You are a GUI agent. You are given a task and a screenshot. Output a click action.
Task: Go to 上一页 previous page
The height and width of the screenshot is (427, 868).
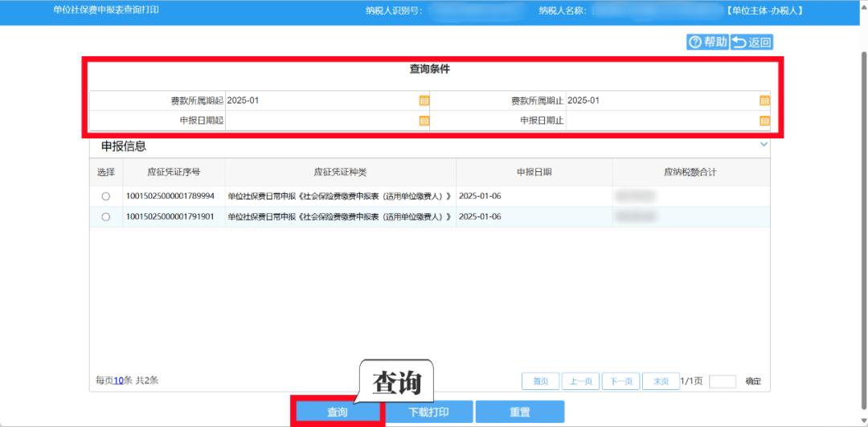[x=580, y=381]
